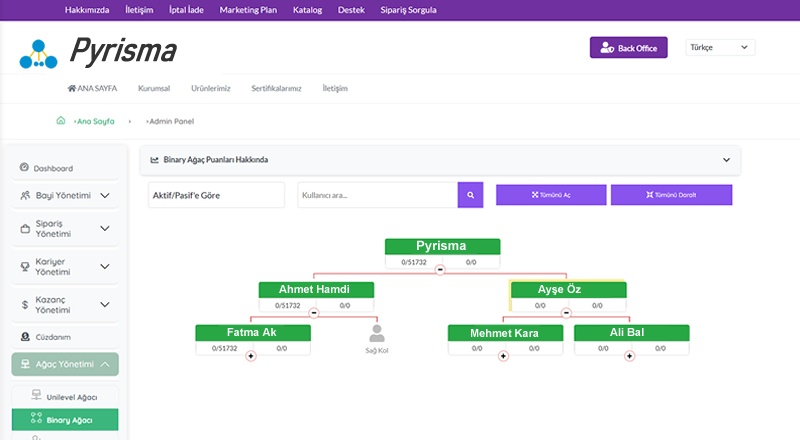Expand the Fatma Ak node

tap(251, 355)
